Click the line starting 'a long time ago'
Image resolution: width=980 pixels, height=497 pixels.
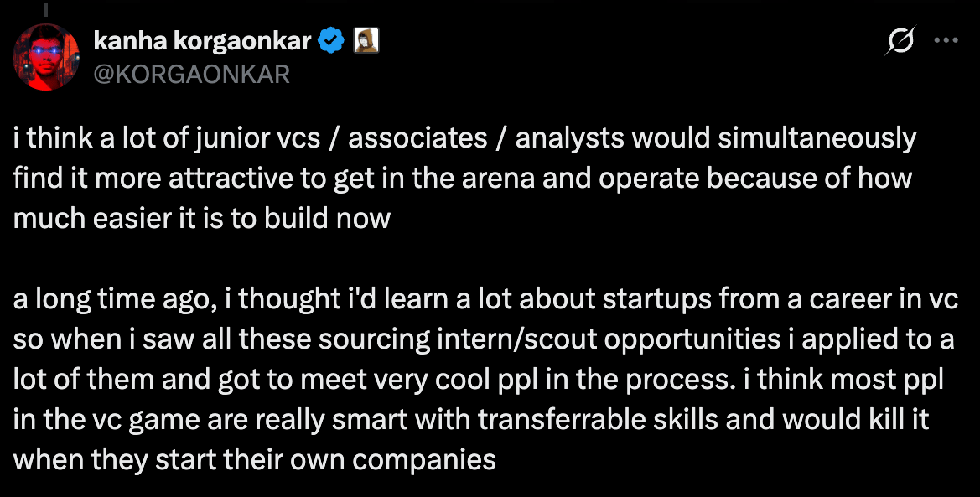point(485,299)
